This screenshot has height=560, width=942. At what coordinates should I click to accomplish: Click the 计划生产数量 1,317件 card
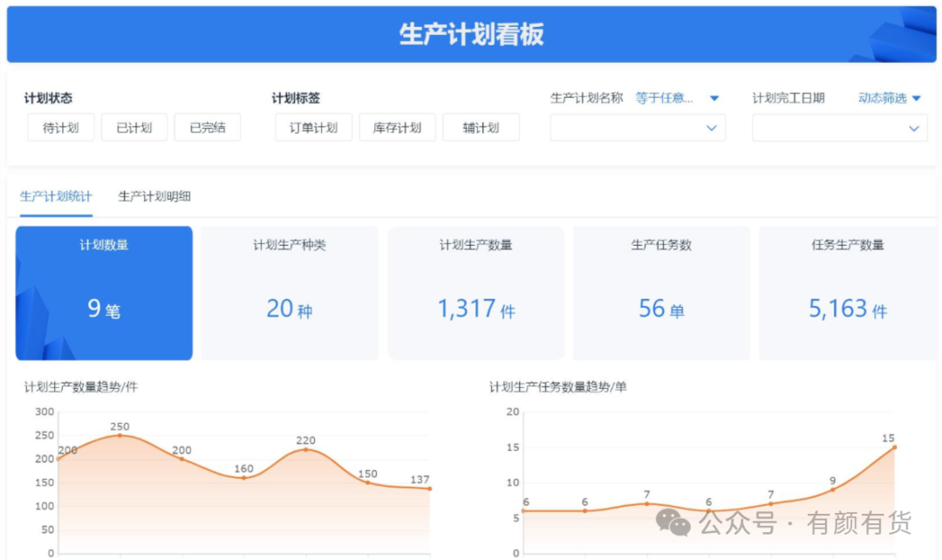click(475, 293)
